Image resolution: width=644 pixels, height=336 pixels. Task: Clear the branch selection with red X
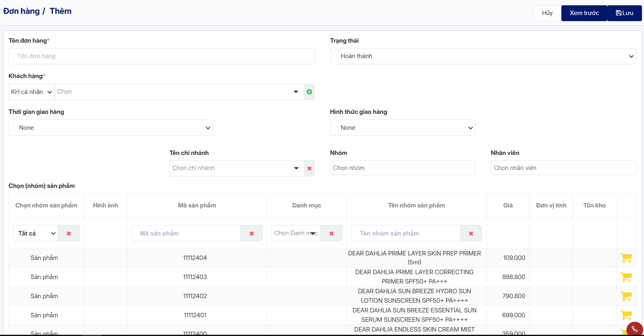(309, 168)
